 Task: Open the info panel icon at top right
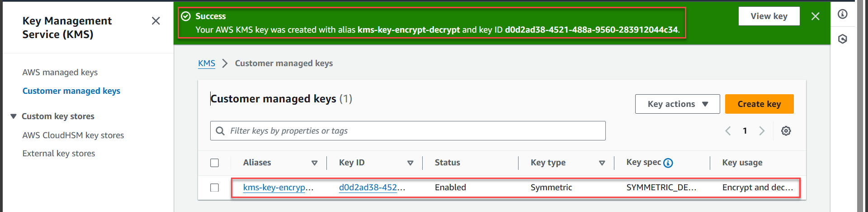pos(843,14)
